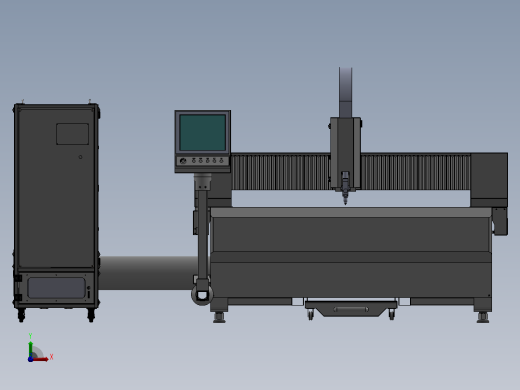Click the green Y axis arrow of triad
This screenshot has height=390, width=520.
point(31,349)
